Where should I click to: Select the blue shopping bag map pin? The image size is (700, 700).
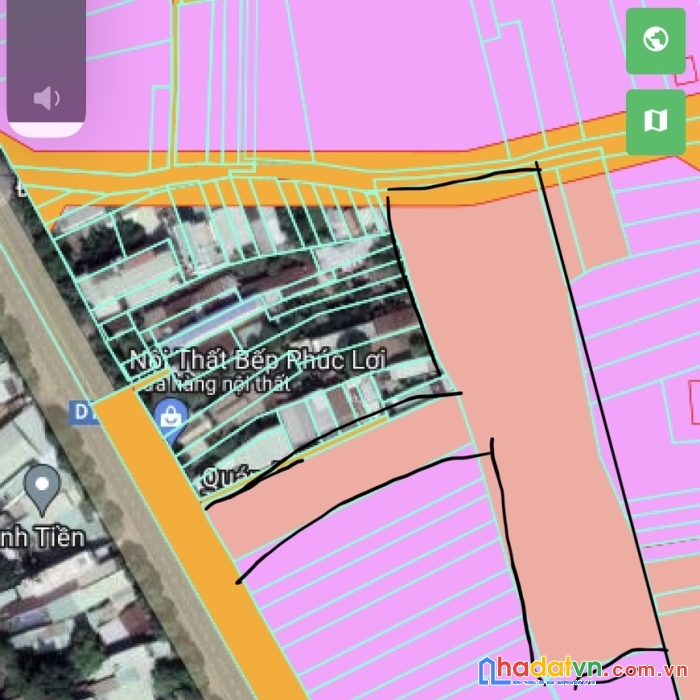click(171, 417)
